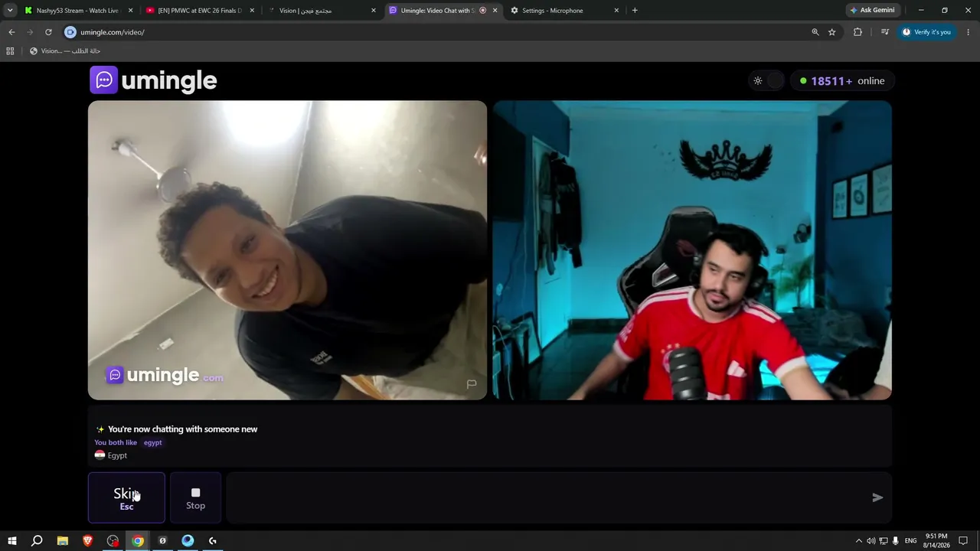
Task: Switch to the Settings - Microphone tab
Action: click(x=560, y=11)
